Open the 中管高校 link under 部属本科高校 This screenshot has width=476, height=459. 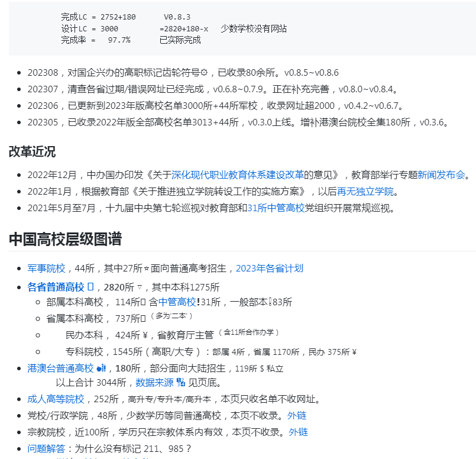[x=177, y=302]
